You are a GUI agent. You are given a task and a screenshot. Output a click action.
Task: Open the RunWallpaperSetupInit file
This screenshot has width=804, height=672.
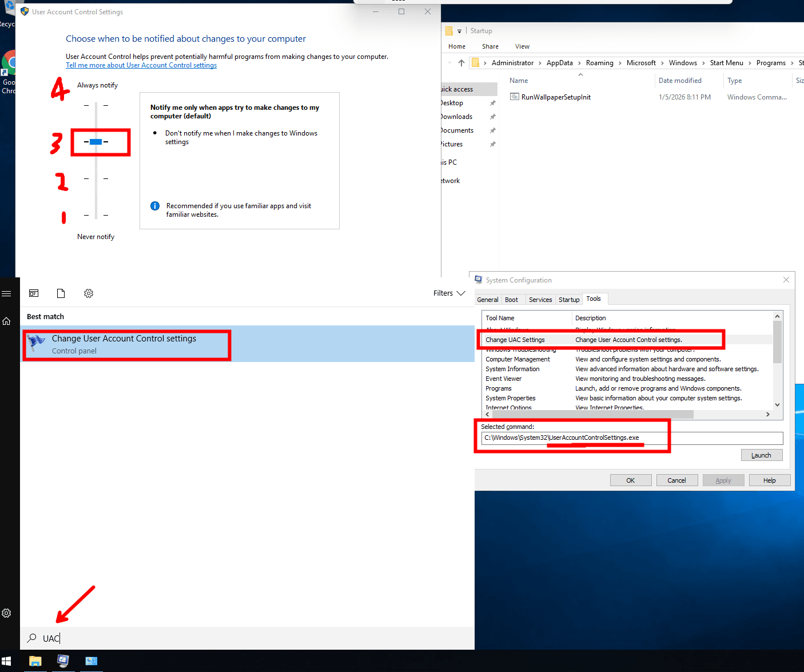(555, 97)
